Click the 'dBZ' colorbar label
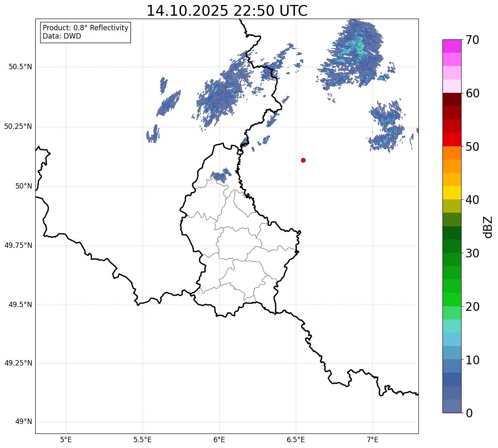 tap(488, 226)
